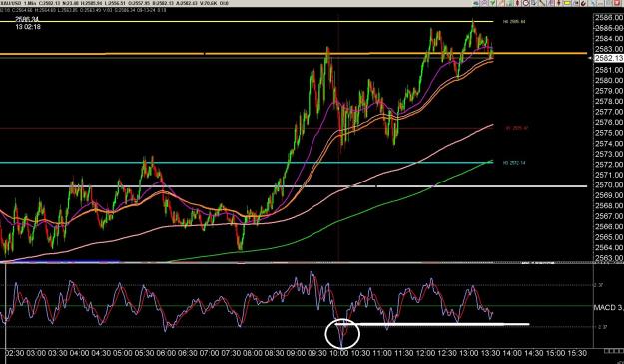The height and width of the screenshot is (364, 624).
Task: Click the yellow rectangle toolbar icon
Action: pyautogui.click(x=567, y=3)
